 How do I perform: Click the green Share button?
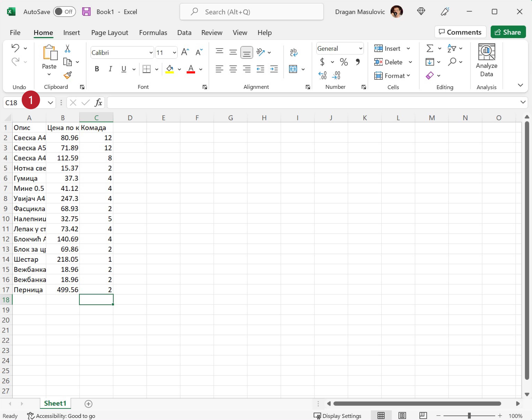508,32
